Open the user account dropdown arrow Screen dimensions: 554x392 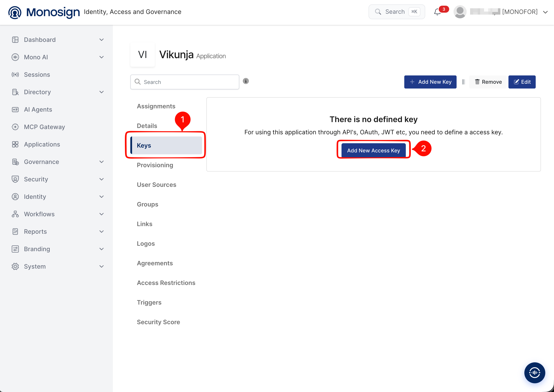[x=545, y=12]
